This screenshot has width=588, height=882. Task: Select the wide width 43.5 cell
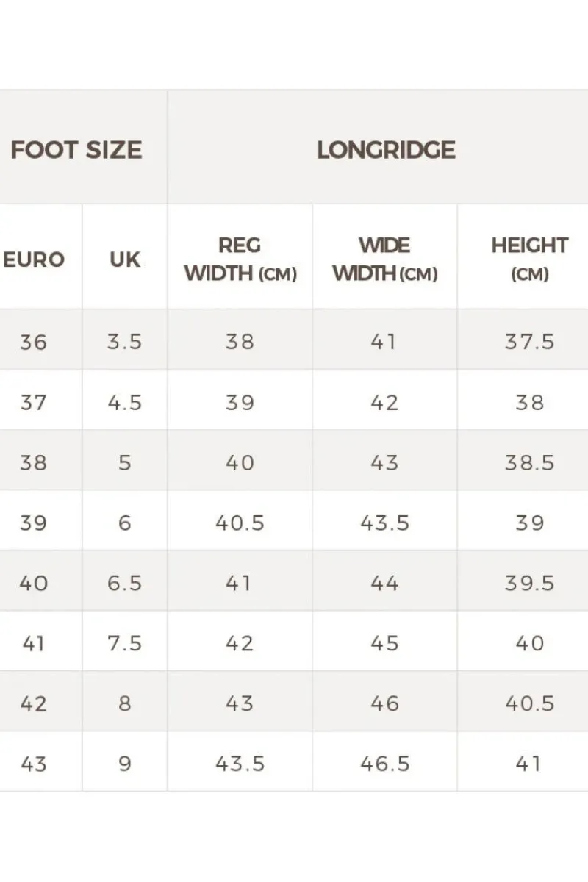[384, 523]
